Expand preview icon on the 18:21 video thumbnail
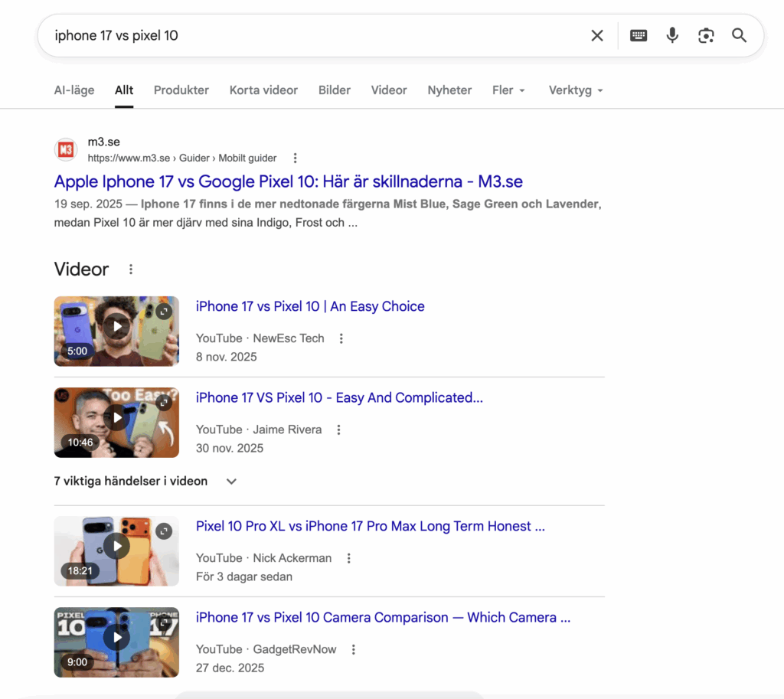This screenshot has width=784, height=699. point(164,531)
